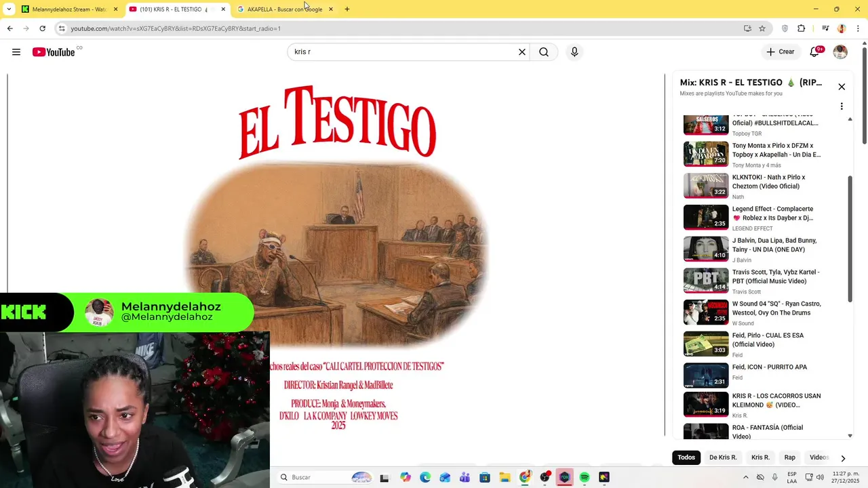Screen dimensions: 868x488
Task: Select the Kris R. filter chip
Action: click(x=760, y=457)
